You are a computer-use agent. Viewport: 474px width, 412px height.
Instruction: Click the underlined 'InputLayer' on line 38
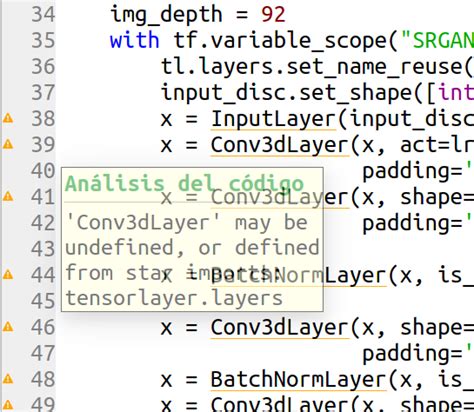coord(274,119)
